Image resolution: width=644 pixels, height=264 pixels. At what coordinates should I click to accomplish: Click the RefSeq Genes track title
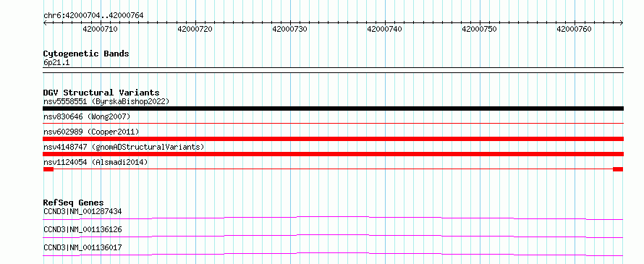pos(74,203)
